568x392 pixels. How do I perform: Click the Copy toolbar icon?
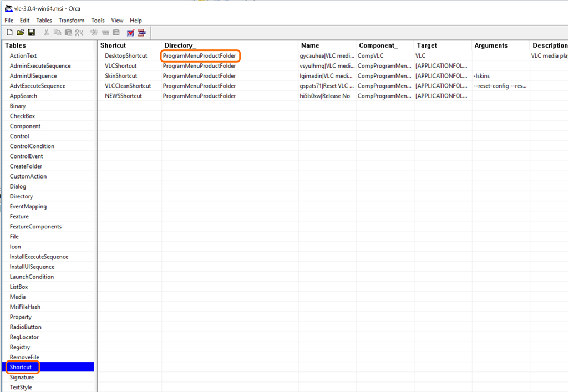tap(57, 33)
